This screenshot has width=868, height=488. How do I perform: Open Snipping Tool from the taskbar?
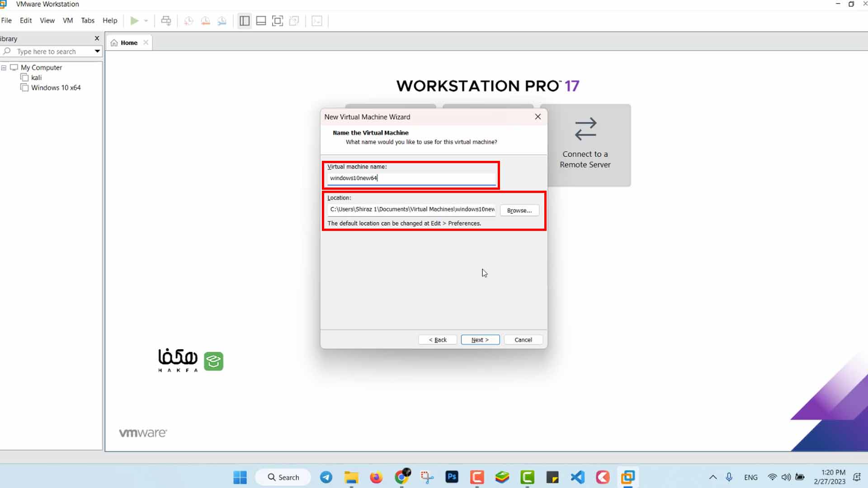pyautogui.click(x=427, y=477)
